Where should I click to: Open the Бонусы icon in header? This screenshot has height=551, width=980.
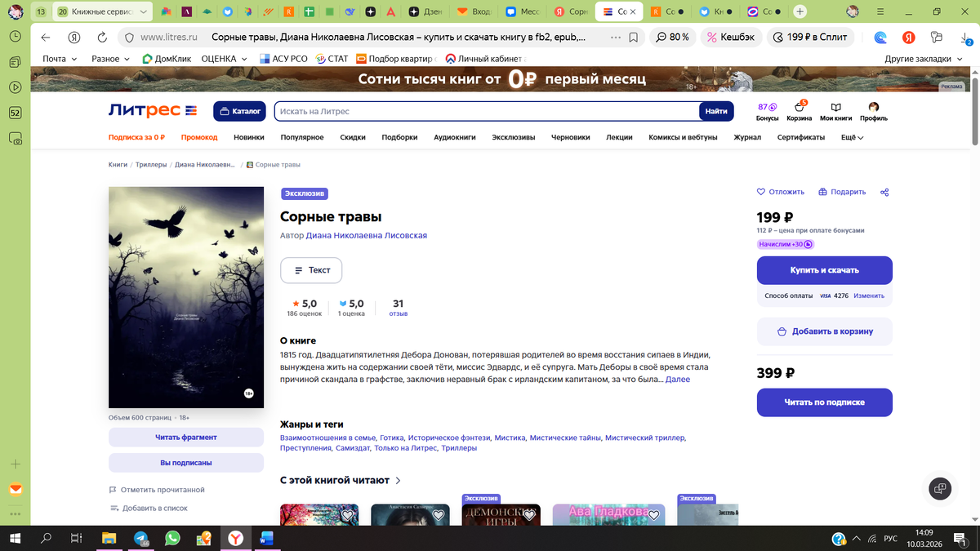click(x=767, y=112)
